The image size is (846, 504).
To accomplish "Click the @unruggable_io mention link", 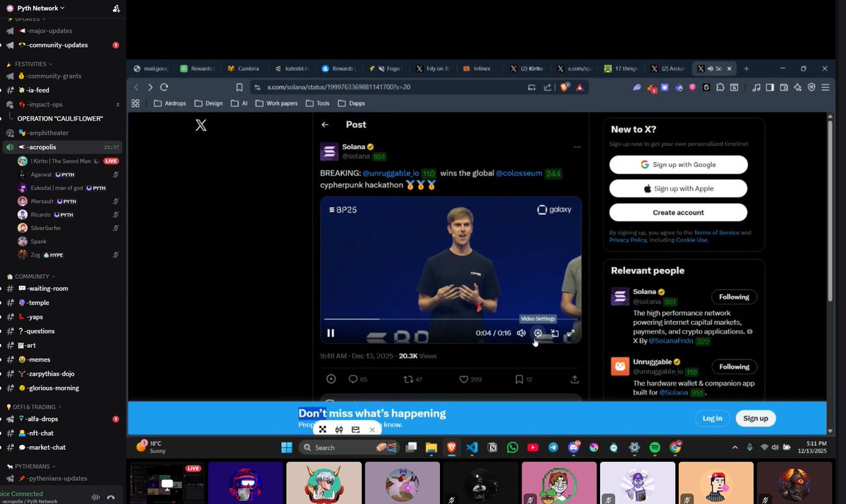I will pyautogui.click(x=391, y=173).
